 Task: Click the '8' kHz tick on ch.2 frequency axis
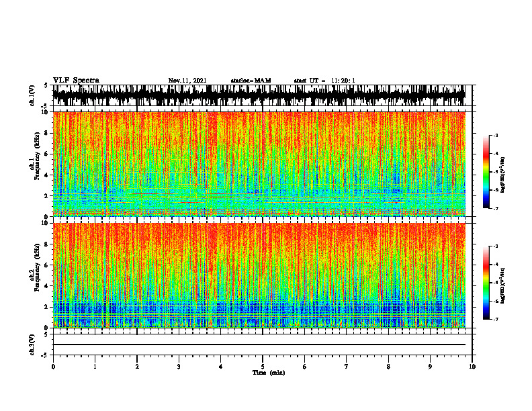[x=47, y=244]
